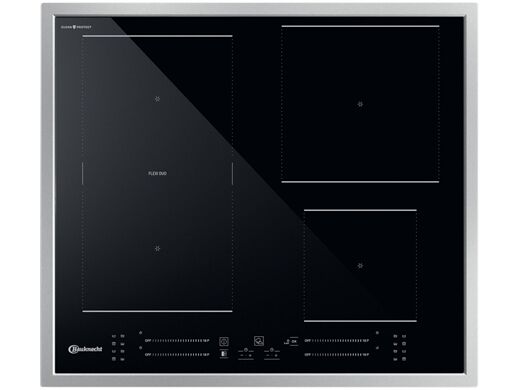Tap the large upper-right zone center marker
Viewport: 520px width, 390px height.
pos(360,104)
